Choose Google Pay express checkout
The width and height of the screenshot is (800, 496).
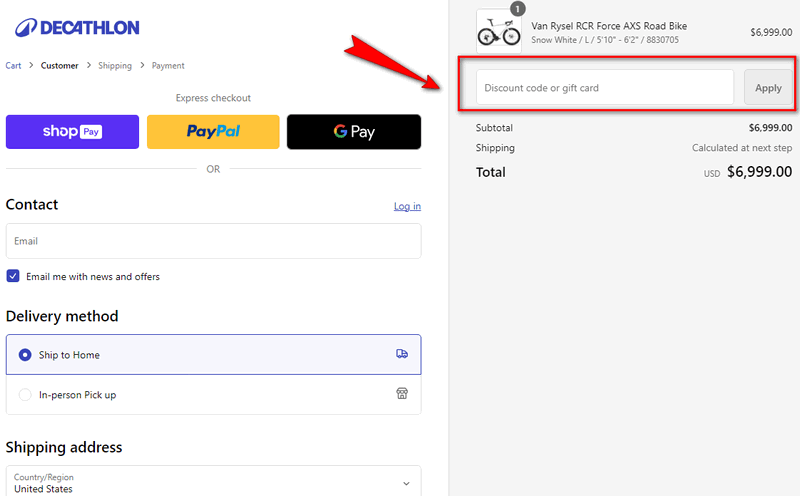(x=354, y=132)
